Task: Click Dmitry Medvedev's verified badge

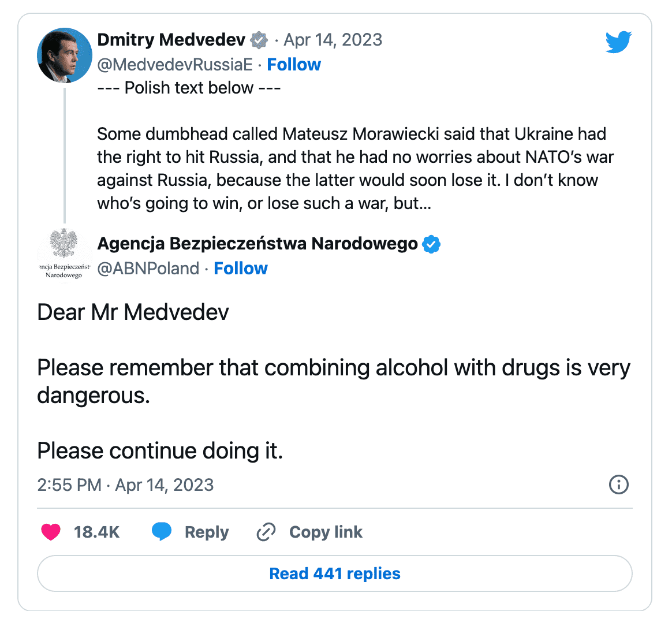Action: [259, 40]
